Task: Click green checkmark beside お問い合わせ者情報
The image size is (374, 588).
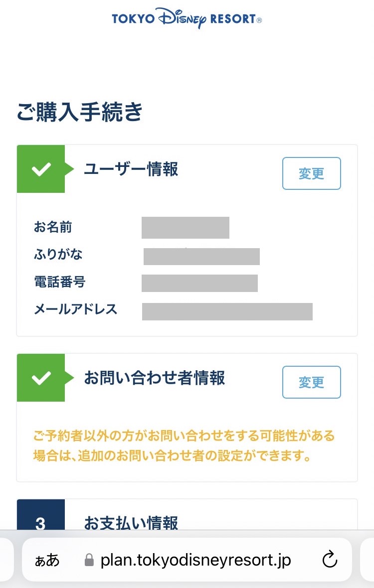Action: tap(41, 378)
